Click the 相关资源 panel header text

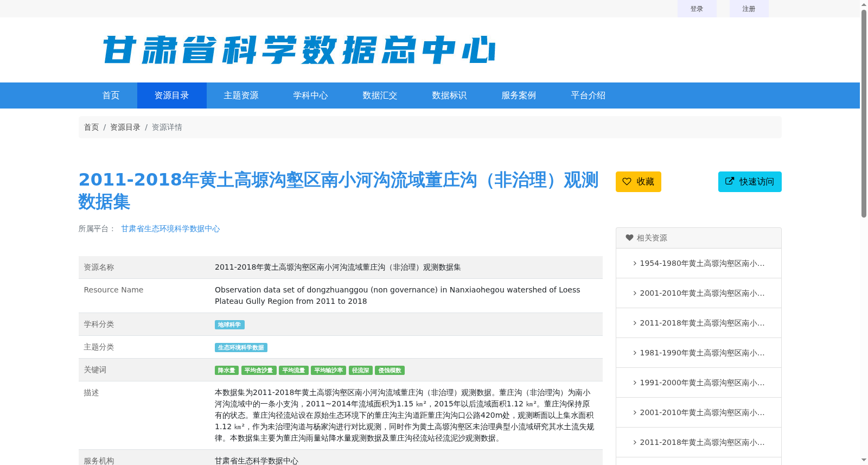(x=652, y=238)
